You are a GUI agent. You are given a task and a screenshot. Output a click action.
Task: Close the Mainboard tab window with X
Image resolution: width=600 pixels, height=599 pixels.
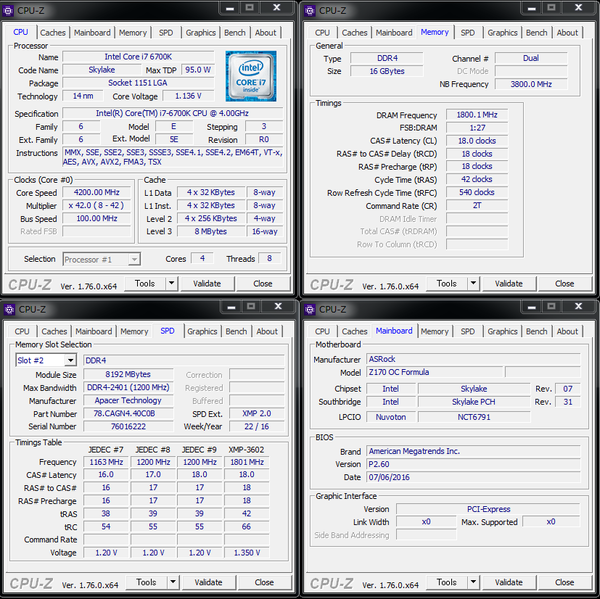578,307
